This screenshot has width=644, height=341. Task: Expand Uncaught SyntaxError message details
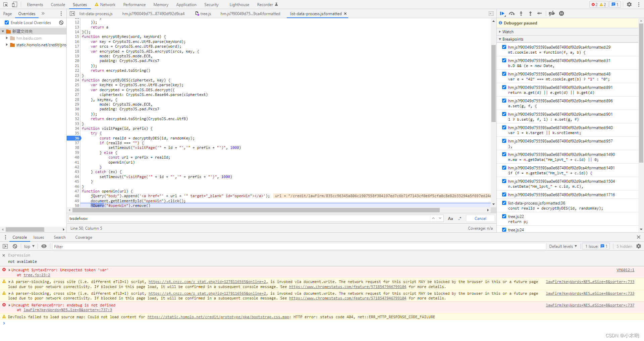9,270
